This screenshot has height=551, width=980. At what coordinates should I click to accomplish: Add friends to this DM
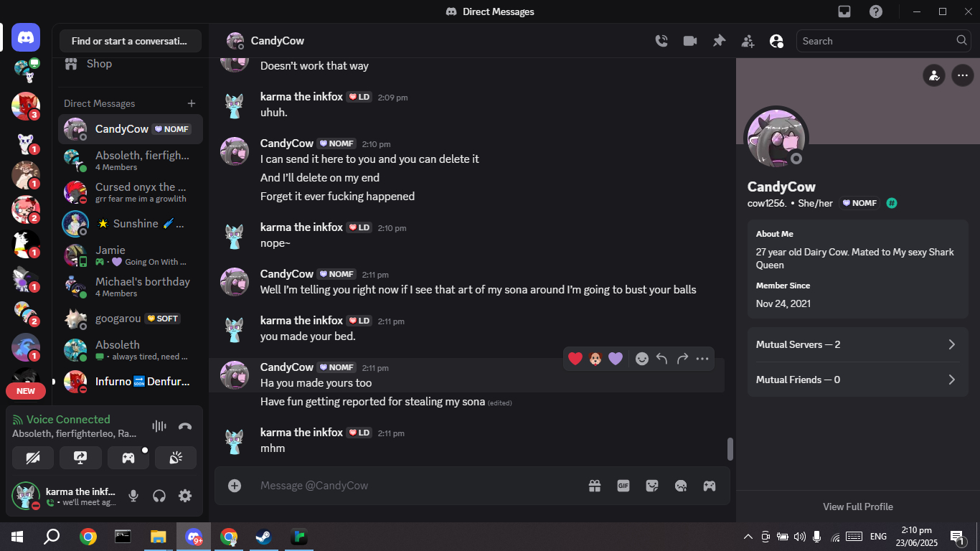tap(748, 42)
